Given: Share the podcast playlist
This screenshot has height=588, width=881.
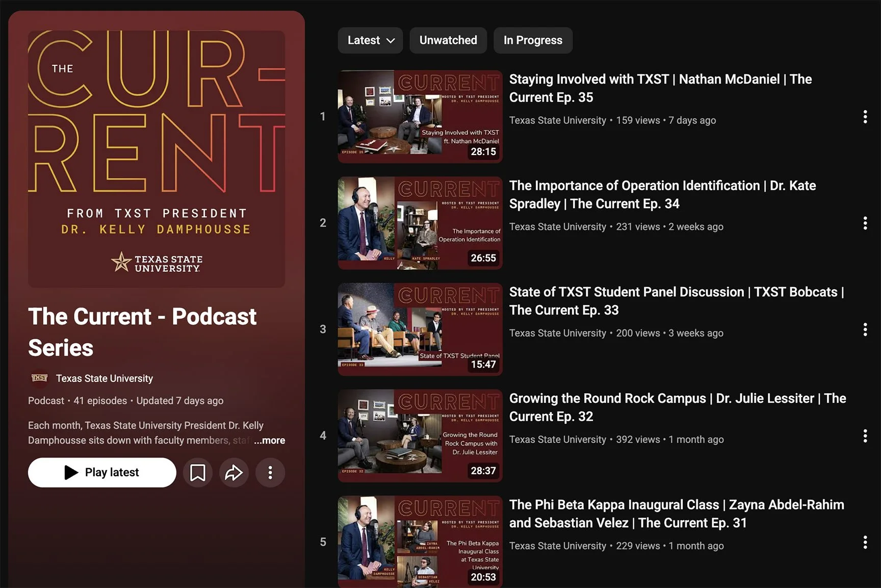Looking at the screenshot, I should pyautogui.click(x=234, y=473).
